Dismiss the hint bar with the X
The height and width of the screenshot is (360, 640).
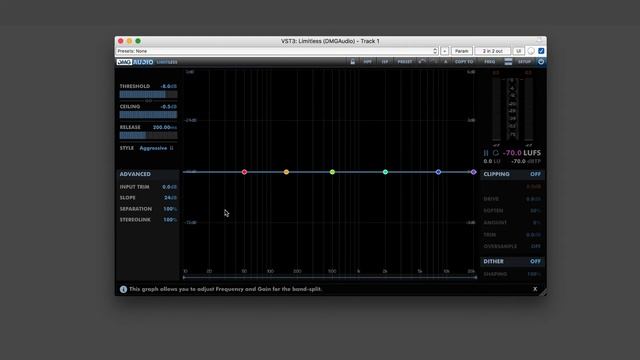click(535, 289)
